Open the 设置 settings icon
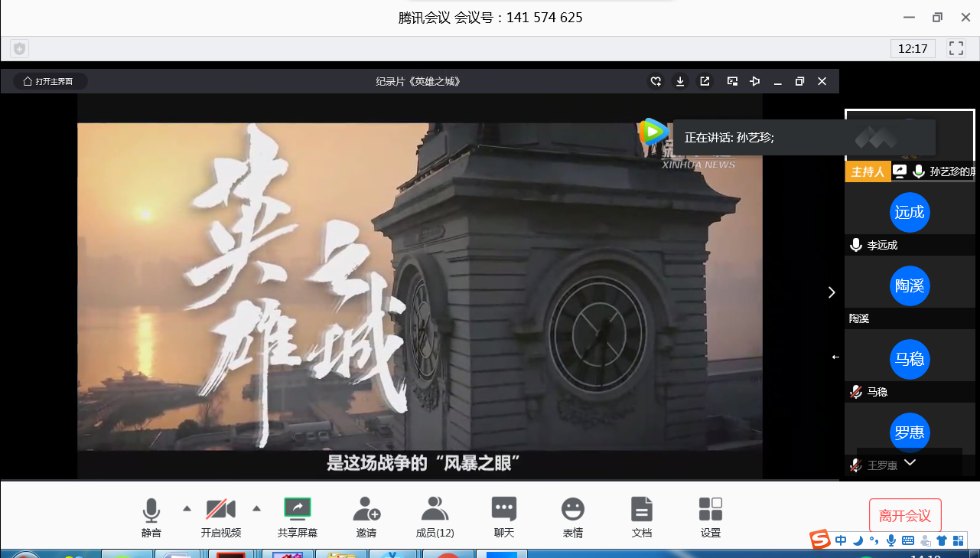980x558 pixels. [710, 516]
